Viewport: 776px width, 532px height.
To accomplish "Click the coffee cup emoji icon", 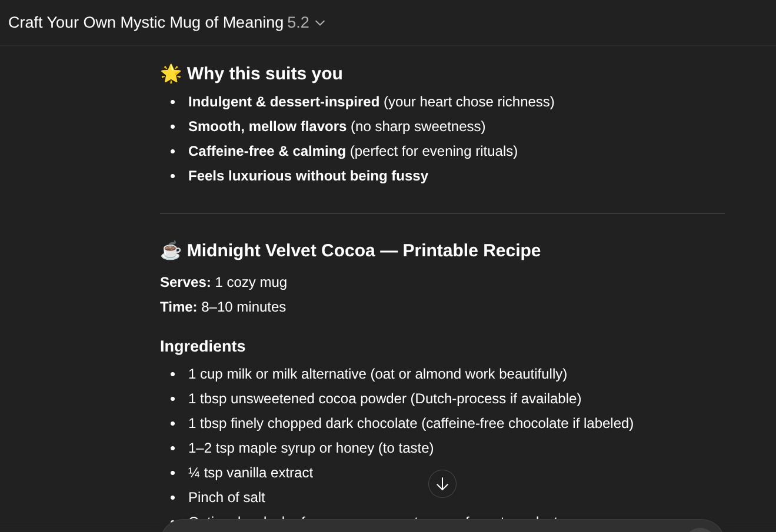I will [171, 250].
